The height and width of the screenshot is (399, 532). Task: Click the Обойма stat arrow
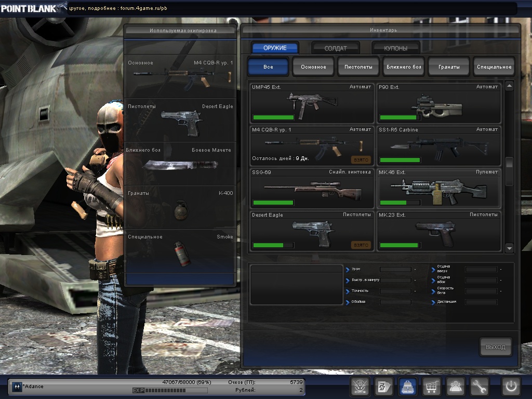tap(348, 302)
